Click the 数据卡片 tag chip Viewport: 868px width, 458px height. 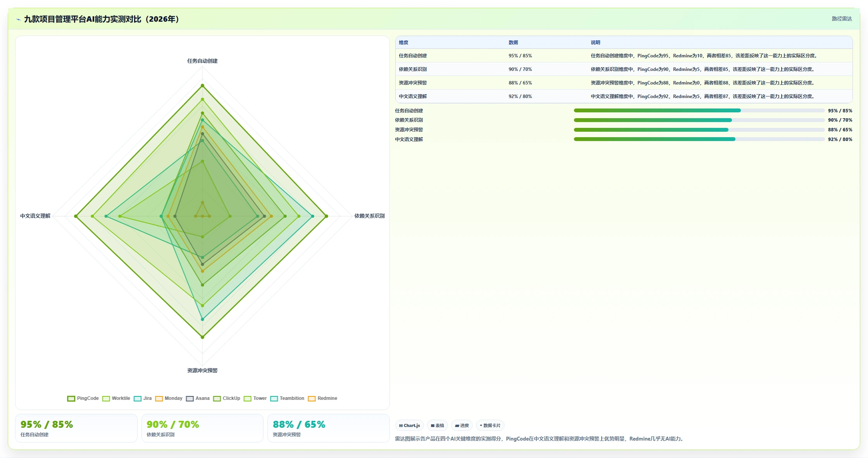point(490,425)
